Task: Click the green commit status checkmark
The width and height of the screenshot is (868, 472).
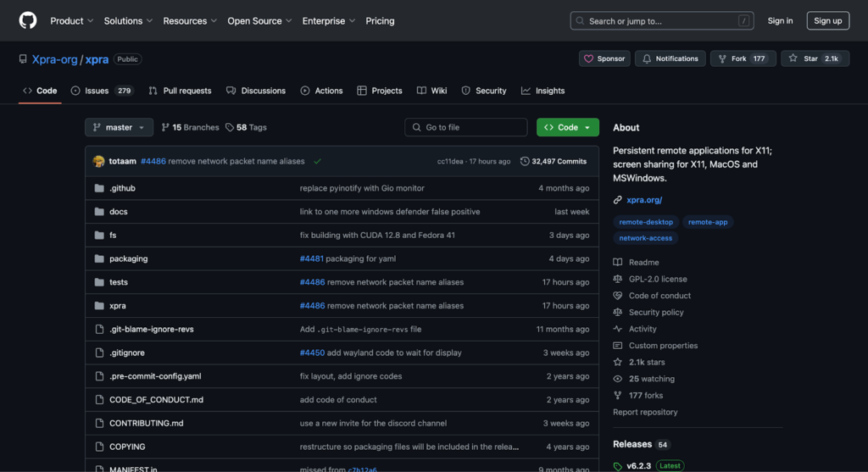Action: coord(317,161)
